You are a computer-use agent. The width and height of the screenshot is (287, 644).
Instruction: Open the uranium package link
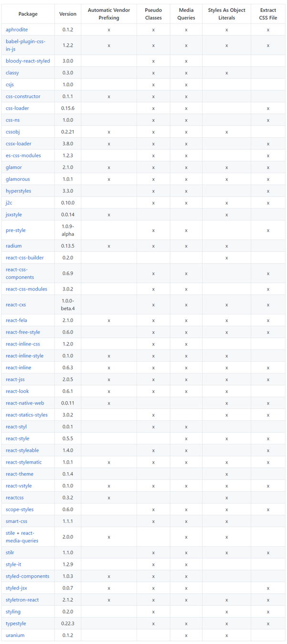pyautogui.click(x=15, y=635)
